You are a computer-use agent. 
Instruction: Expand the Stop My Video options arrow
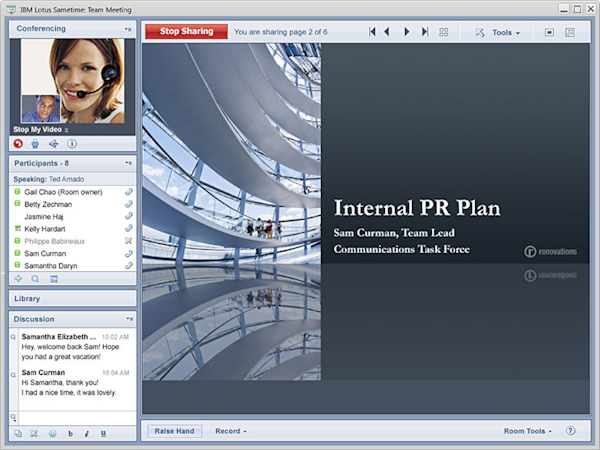[66, 130]
